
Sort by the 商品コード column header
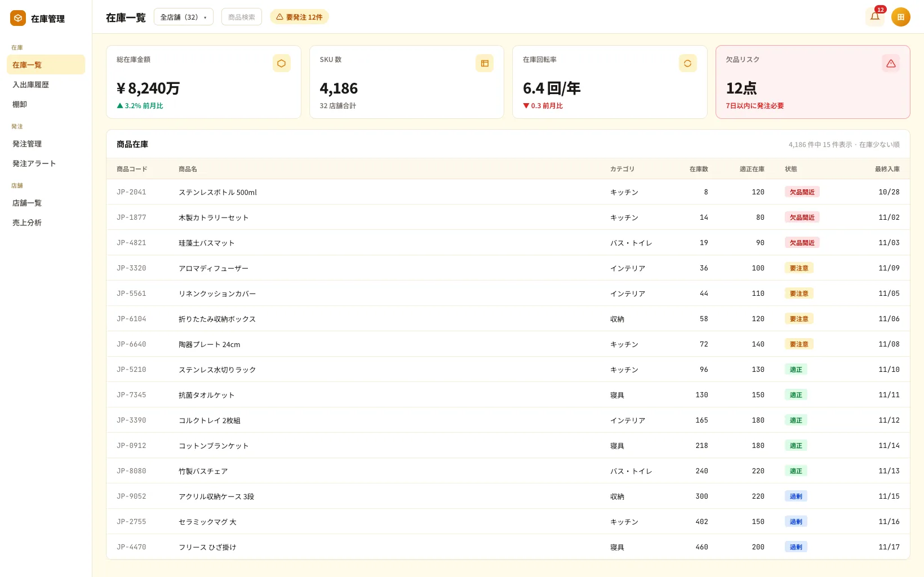(x=132, y=169)
